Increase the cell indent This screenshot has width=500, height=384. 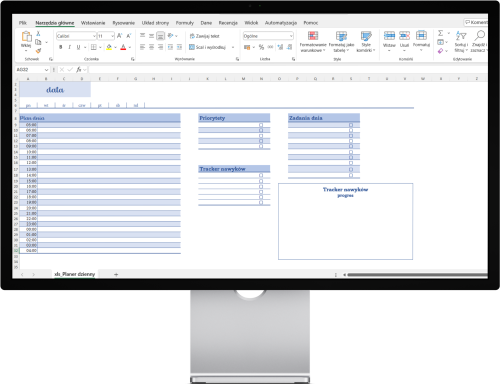click(179, 47)
